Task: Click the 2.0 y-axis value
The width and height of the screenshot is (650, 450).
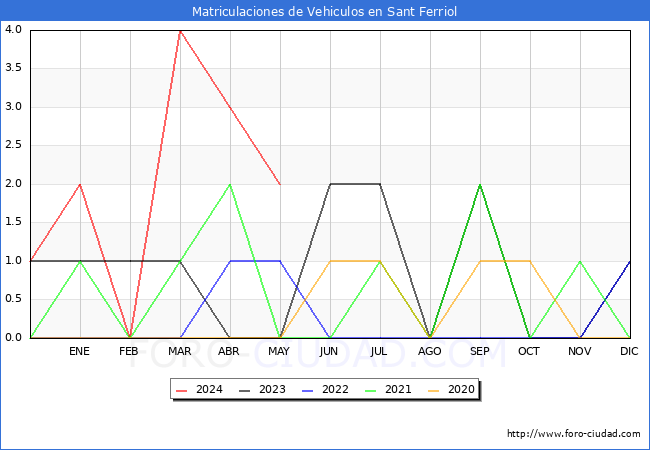Action: [x=13, y=184]
